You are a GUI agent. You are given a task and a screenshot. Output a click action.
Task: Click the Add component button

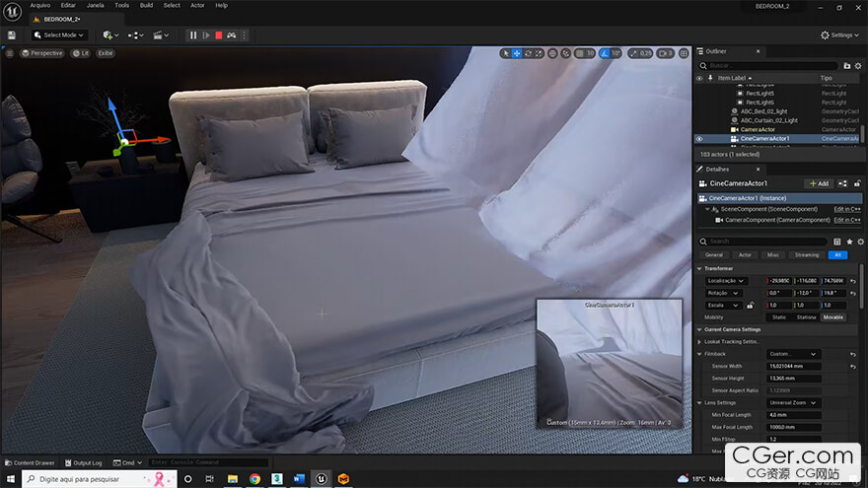tap(819, 183)
